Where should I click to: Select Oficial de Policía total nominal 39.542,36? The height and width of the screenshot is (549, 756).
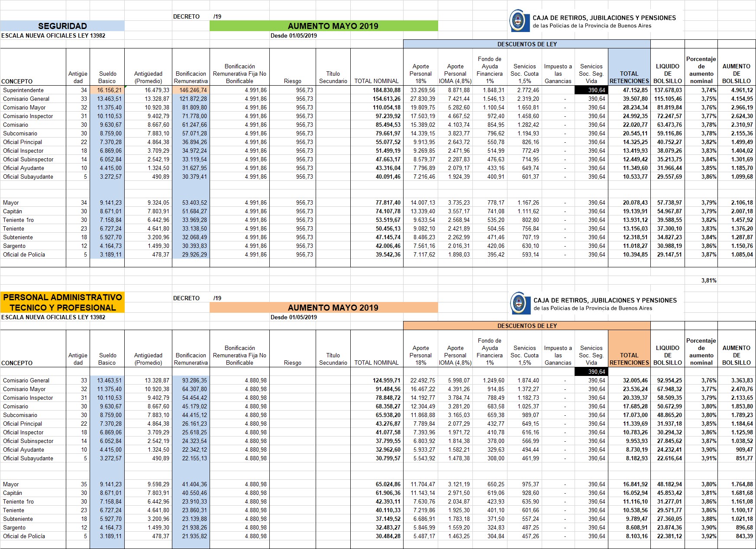tap(377, 254)
